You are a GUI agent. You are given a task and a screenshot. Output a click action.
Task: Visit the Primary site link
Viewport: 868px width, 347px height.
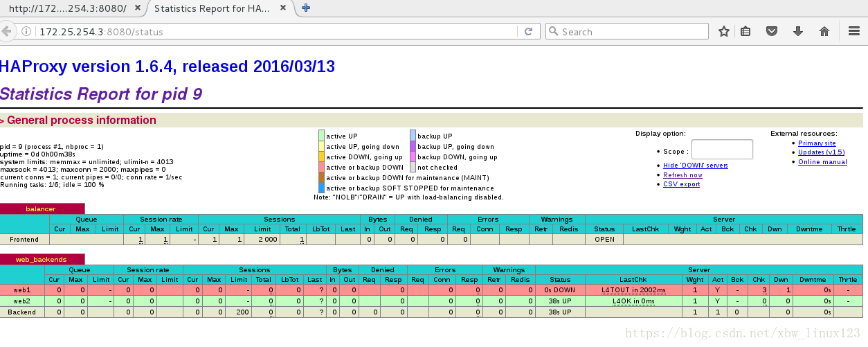817,143
